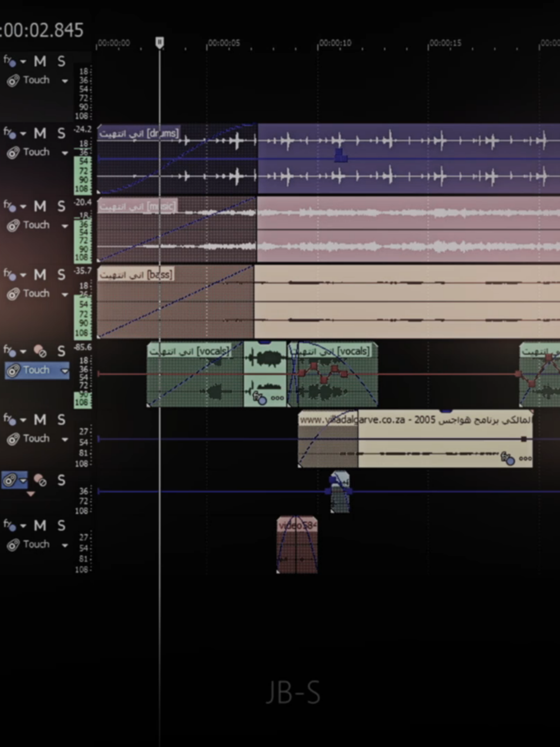Click automation gear icon on video584 track

point(13,545)
